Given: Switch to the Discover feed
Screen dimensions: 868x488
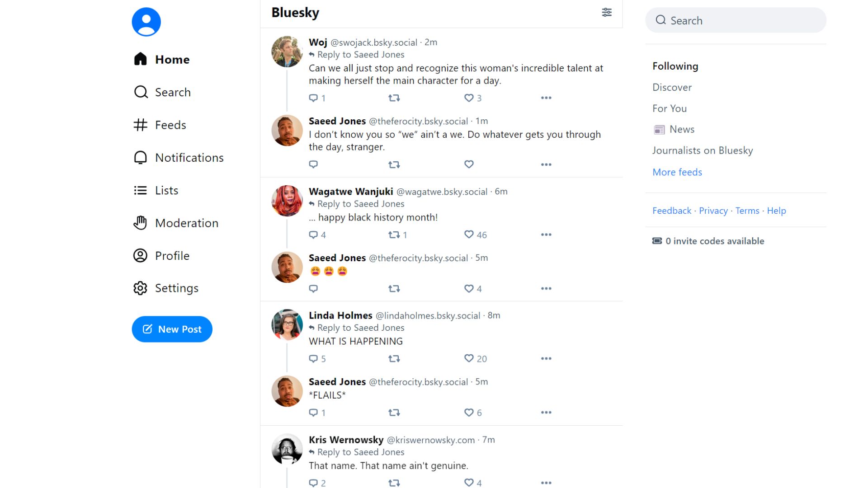Looking at the screenshot, I should point(672,87).
